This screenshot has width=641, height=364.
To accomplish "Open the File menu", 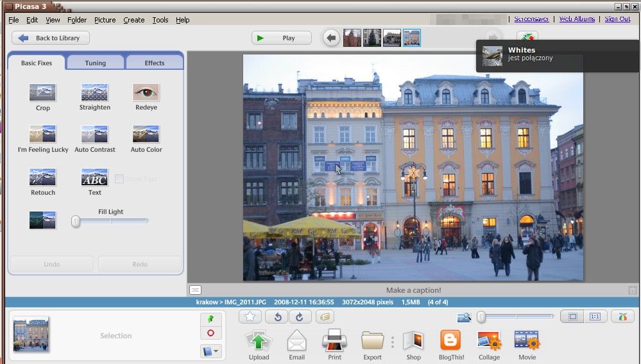I will click(13, 20).
